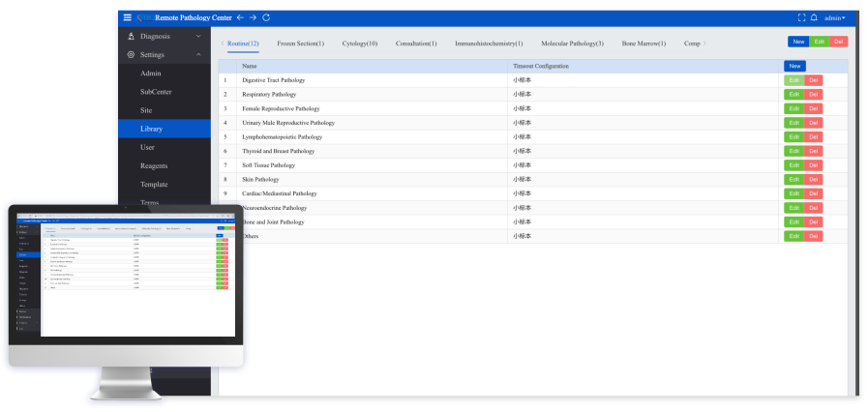Edit Digestive Tract Pathology row
Viewport: 868px width, 412px height.
click(794, 80)
